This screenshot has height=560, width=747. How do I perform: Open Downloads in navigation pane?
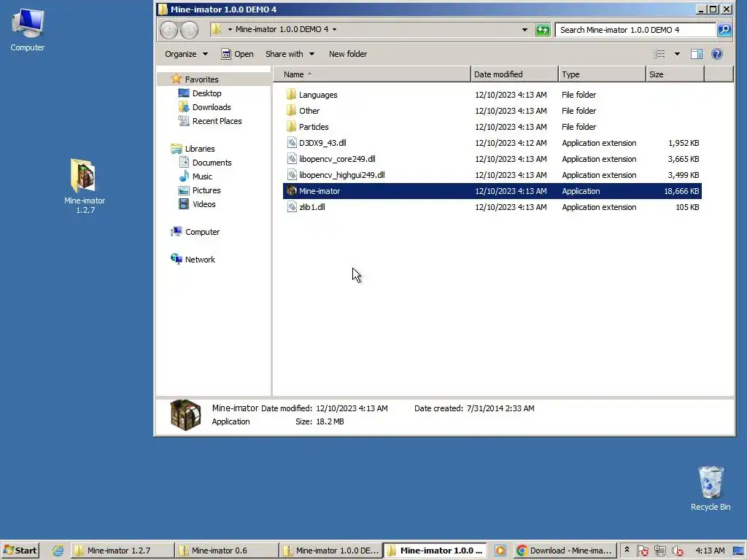point(212,107)
